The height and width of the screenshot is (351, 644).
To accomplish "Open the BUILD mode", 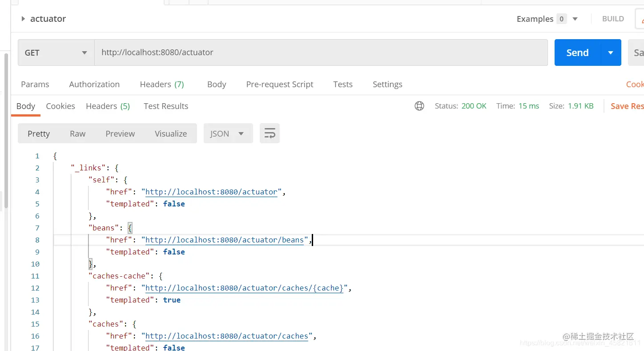I will (613, 19).
